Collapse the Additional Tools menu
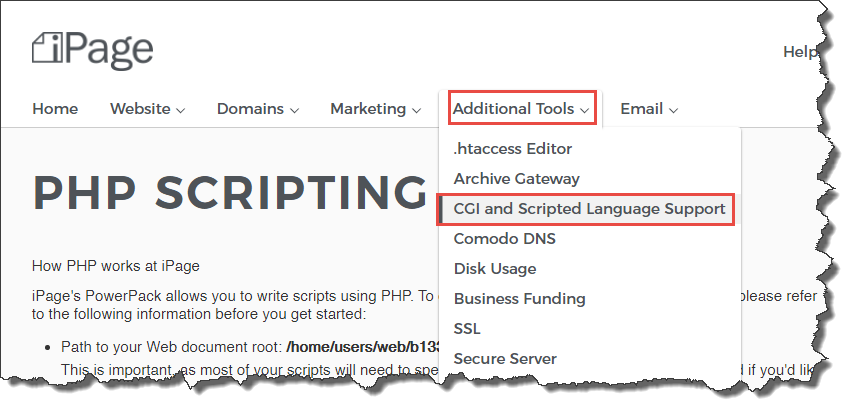Screen dimensions: 860x414 (522, 109)
